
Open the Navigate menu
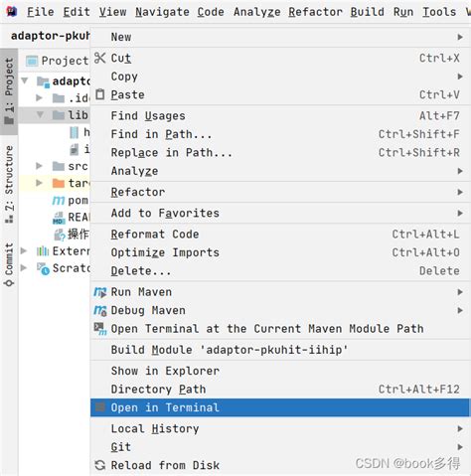[x=162, y=12]
